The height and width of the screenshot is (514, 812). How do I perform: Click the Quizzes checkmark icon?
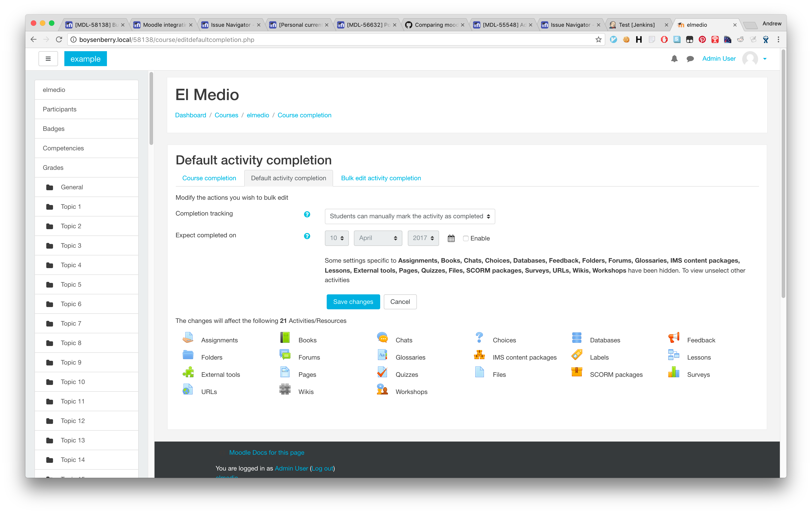point(382,372)
